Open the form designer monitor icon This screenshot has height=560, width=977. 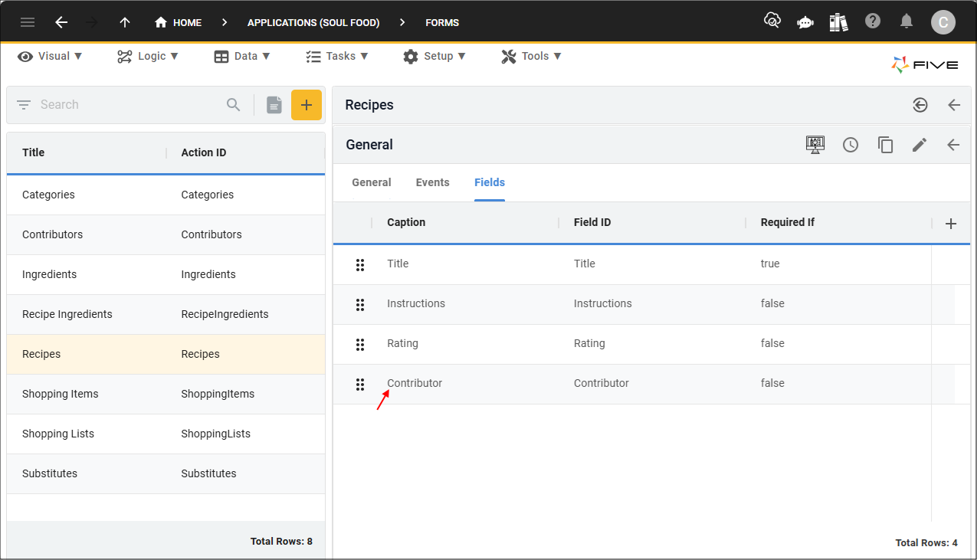(x=815, y=145)
